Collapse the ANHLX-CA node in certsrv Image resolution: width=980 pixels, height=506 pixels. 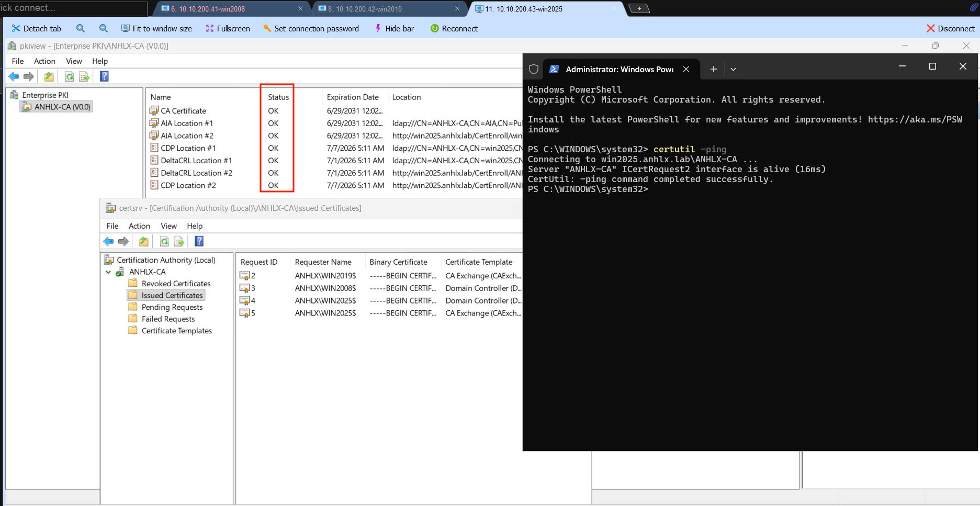point(108,272)
